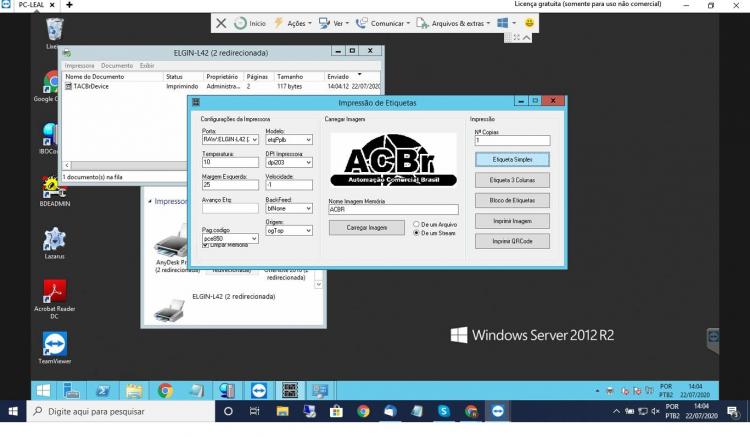Click the Chrome icon in remote taskbar
Viewport: 750px width, 437px height.
click(x=165, y=391)
